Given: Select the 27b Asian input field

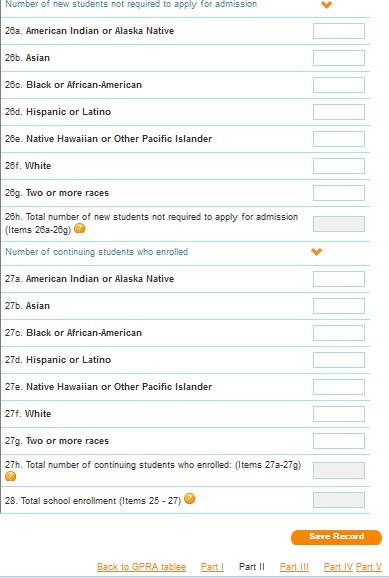Looking at the screenshot, I should 339,306.
